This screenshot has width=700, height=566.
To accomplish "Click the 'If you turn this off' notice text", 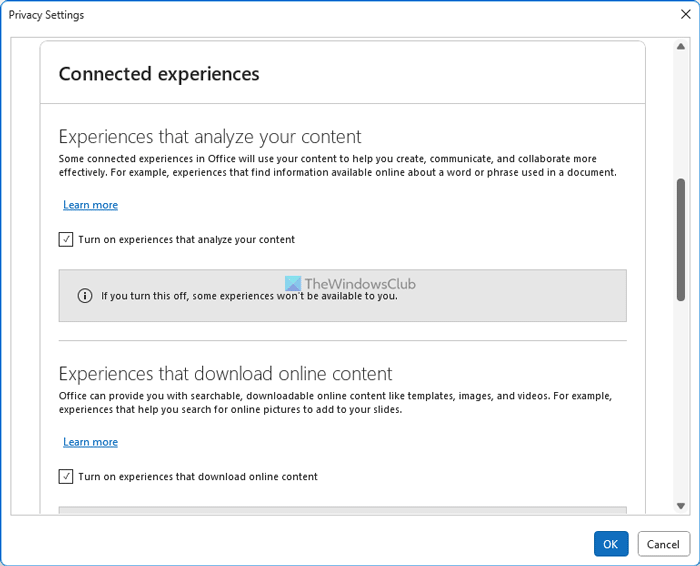I will pyautogui.click(x=249, y=296).
